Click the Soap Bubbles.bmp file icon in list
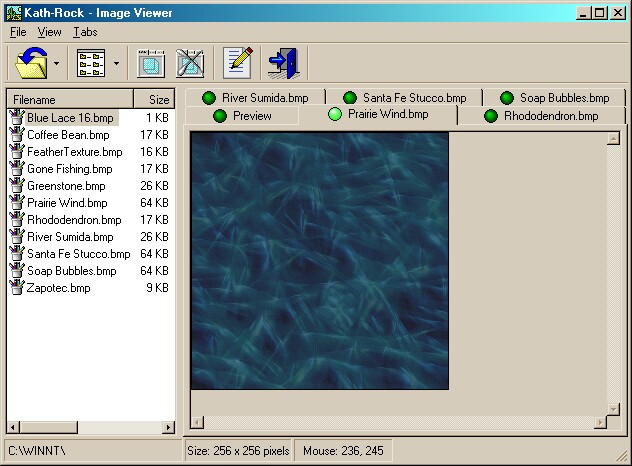632x466 pixels. pyautogui.click(x=17, y=270)
